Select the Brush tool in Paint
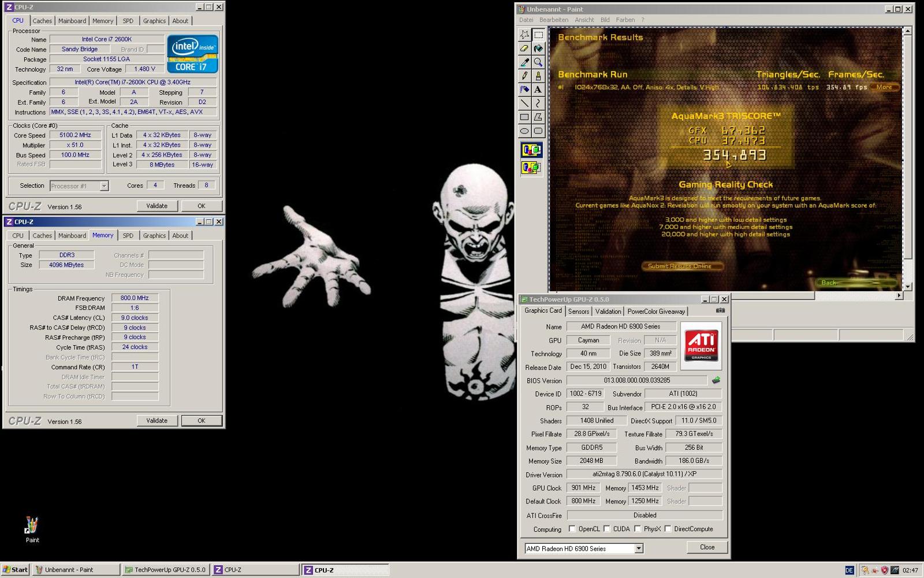Viewport: 924px width, 578px height. coord(538,76)
